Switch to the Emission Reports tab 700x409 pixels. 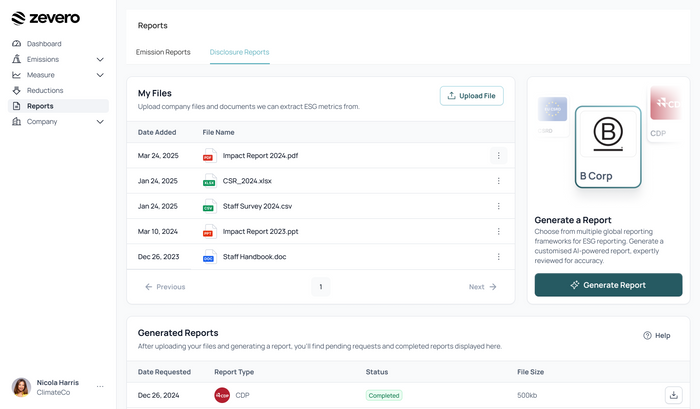coord(163,52)
